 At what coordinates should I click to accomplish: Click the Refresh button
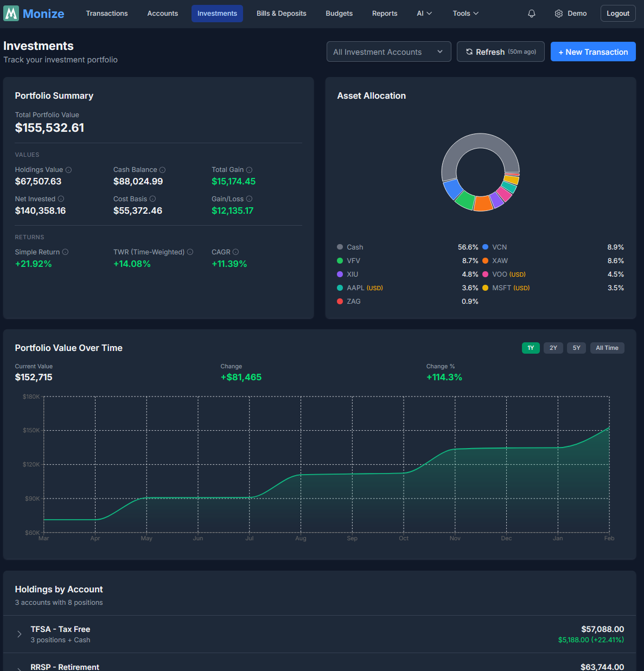[501, 52]
